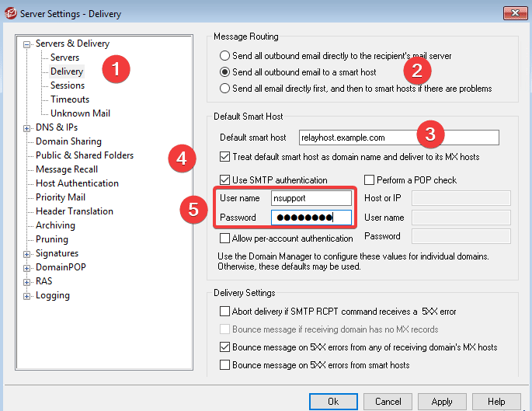Click the Default smart host field
Screen dimensions: 532x411
(399, 138)
